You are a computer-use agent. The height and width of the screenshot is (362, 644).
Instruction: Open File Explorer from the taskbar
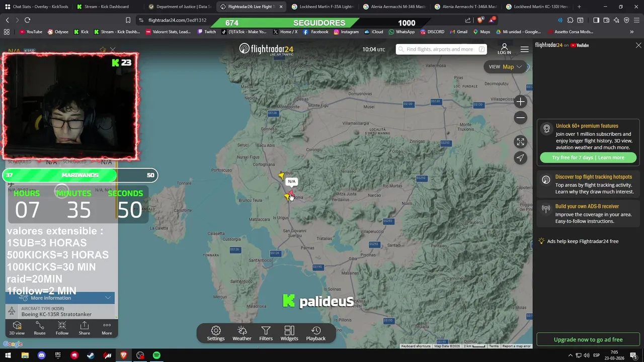coord(25,355)
